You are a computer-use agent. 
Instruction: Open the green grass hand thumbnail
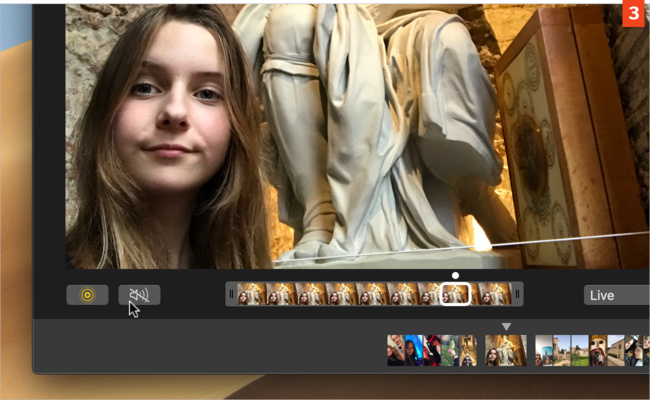(x=450, y=350)
